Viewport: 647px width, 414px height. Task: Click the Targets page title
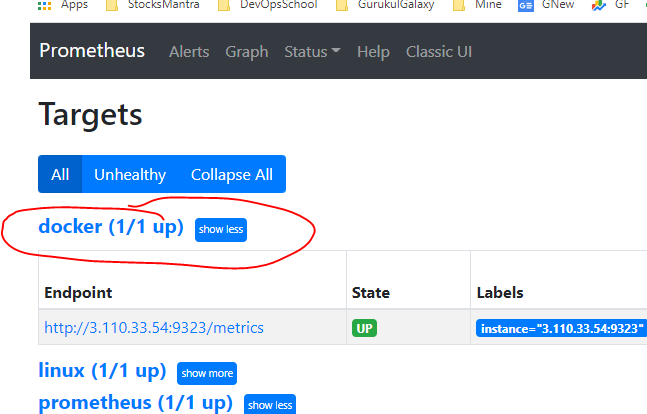coord(90,114)
